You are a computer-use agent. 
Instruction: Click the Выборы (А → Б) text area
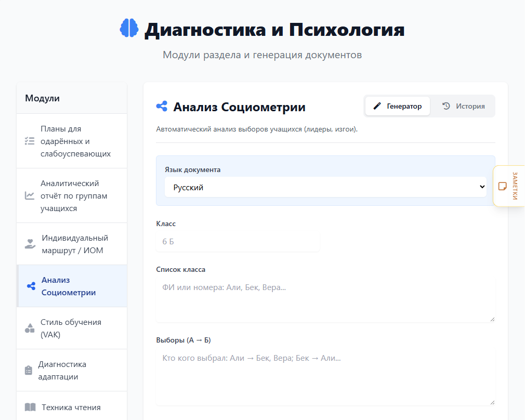(325, 377)
